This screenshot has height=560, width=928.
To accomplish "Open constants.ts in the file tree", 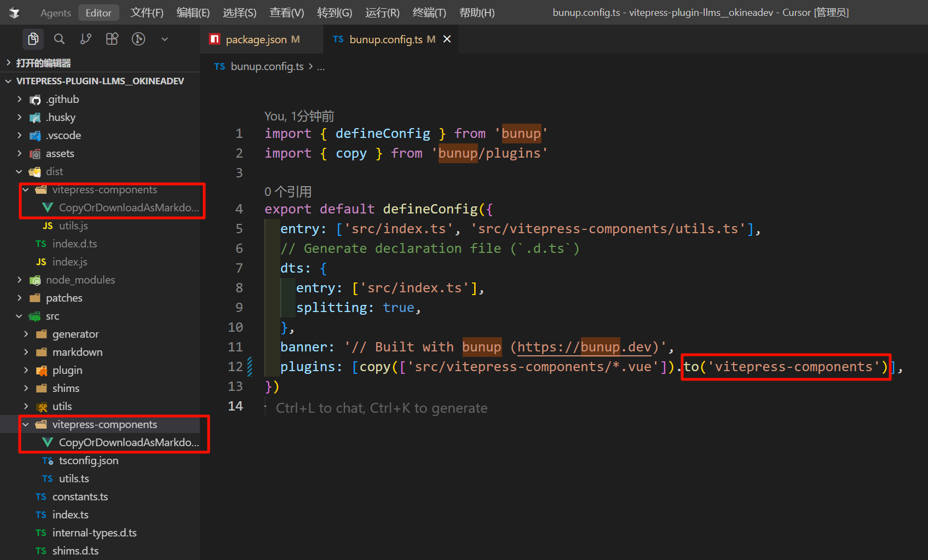I will click(80, 497).
